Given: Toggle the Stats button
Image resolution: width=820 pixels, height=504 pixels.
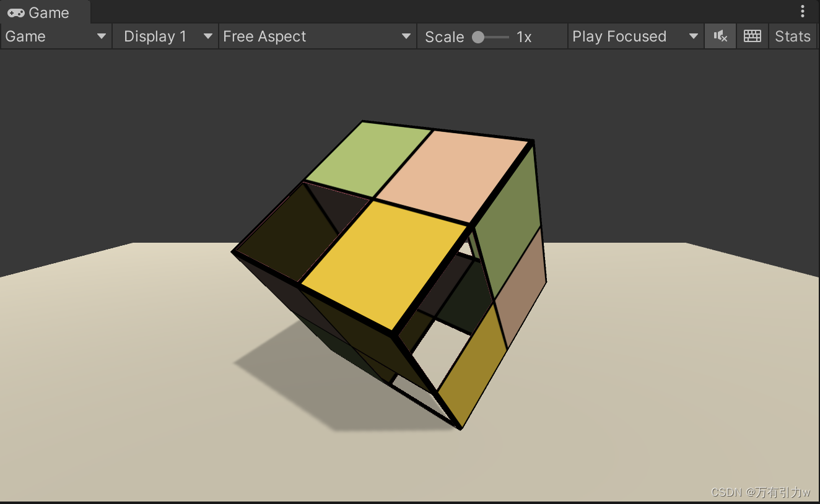Looking at the screenshot, I should [x=793, y=37].
